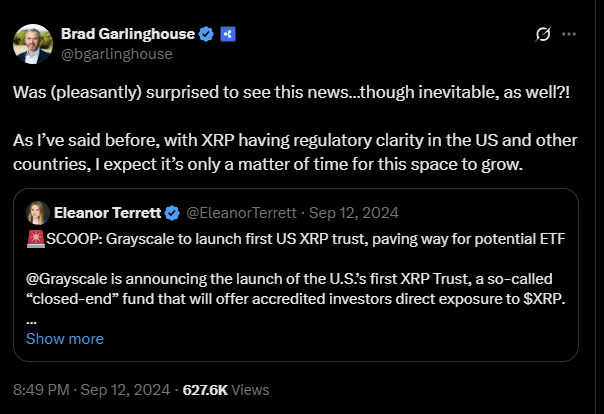The image size is (604, 414).
Task: Click the ellipsis above Show more
Action: pos(31,322)
